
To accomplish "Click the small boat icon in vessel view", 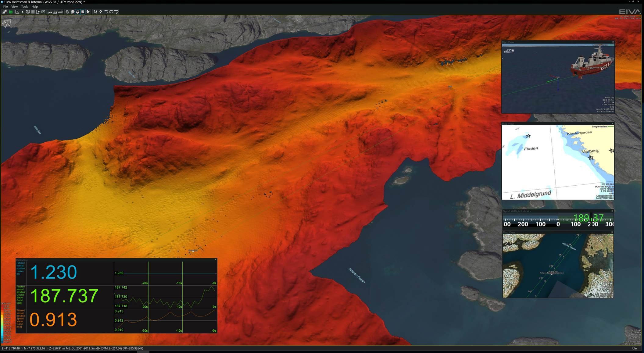I will tap(509, 51).
